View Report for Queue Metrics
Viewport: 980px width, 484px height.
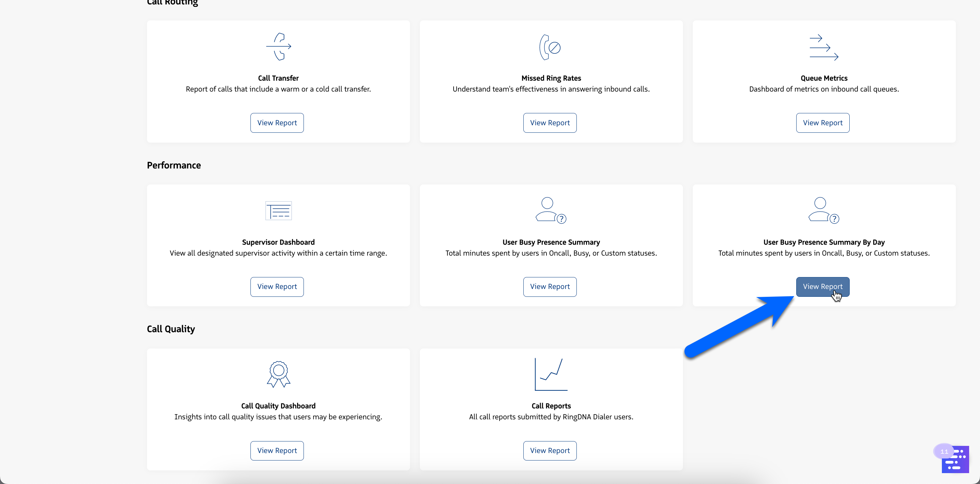tap(822, 123)
